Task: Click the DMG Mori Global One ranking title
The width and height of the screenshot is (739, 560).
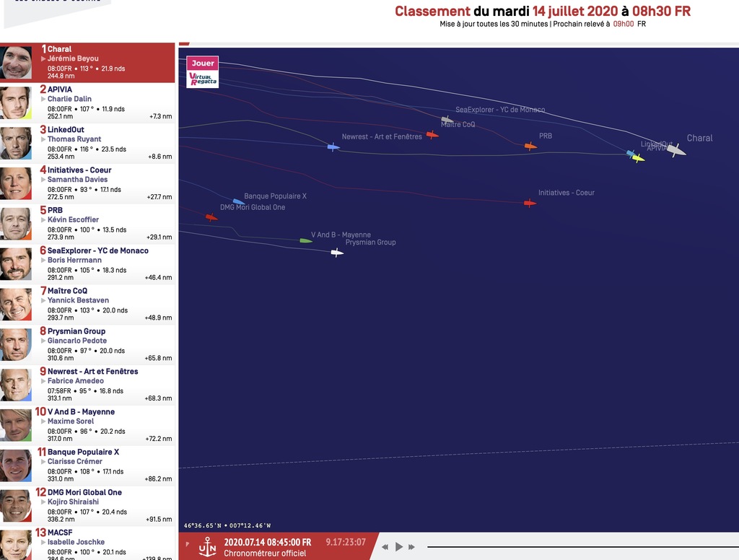Action: [84, 493]
